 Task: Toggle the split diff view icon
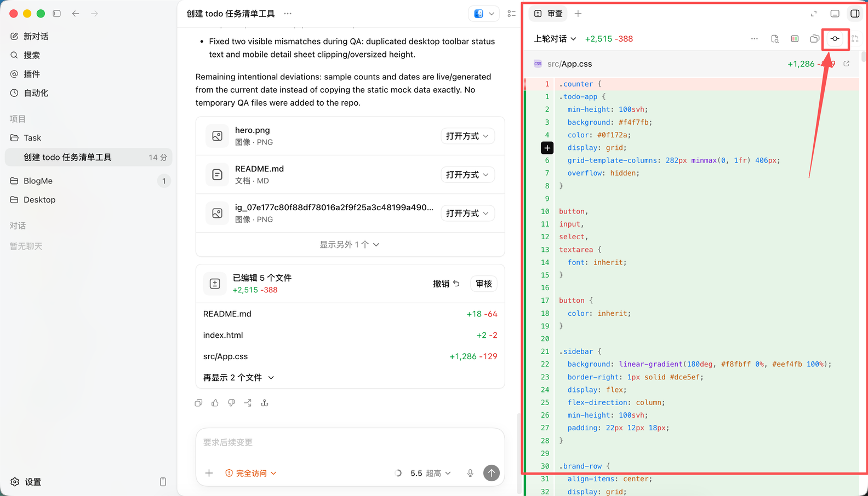(x=795, y=39)
